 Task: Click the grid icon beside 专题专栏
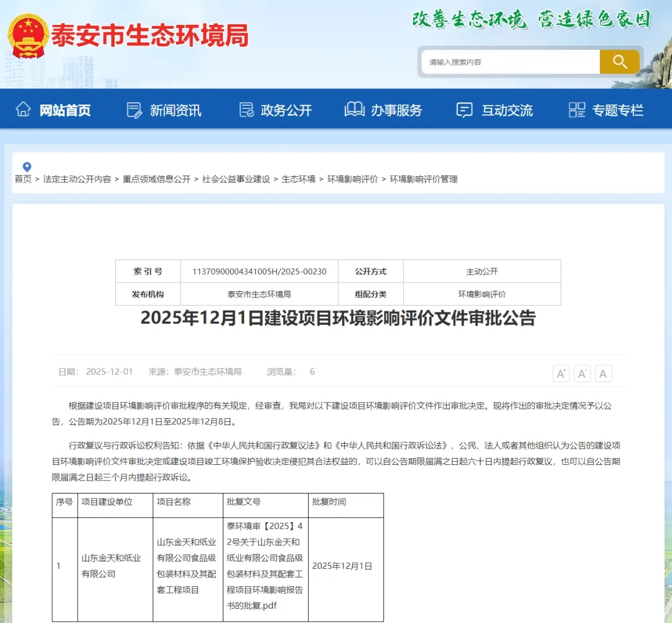[x=576, y=109]
